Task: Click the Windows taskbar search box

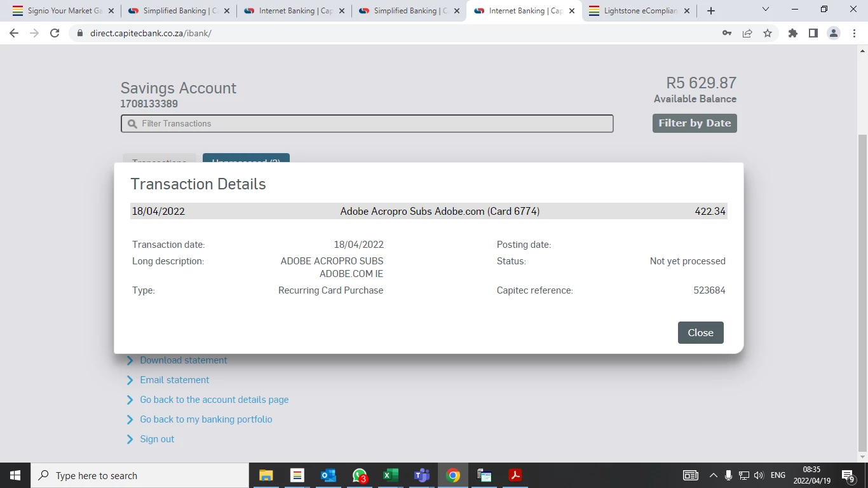Action: click(140, 475)
